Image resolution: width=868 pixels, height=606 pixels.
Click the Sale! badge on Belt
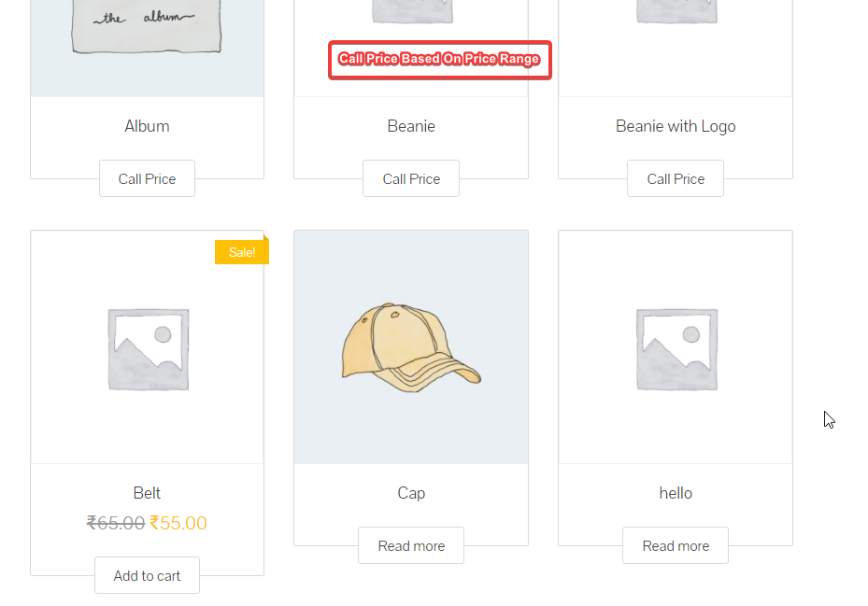point(241,252)
